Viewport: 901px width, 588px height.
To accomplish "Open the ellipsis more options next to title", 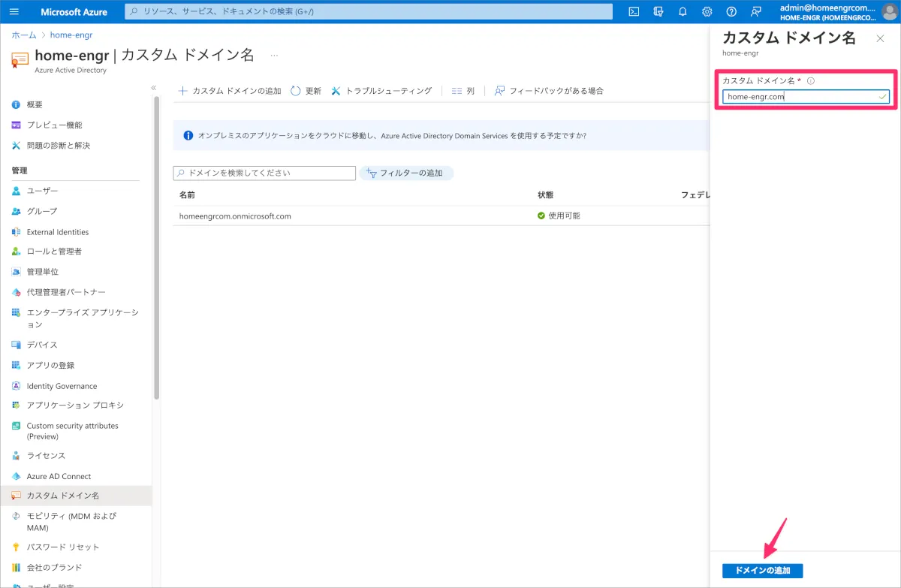I will pos(274,55).
